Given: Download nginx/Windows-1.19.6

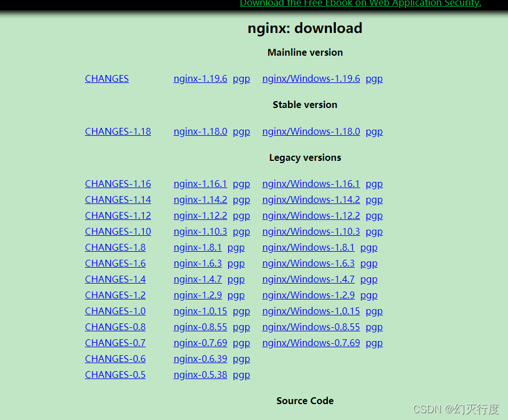Looking at the screenshot, I should click(x=311, y=79).
